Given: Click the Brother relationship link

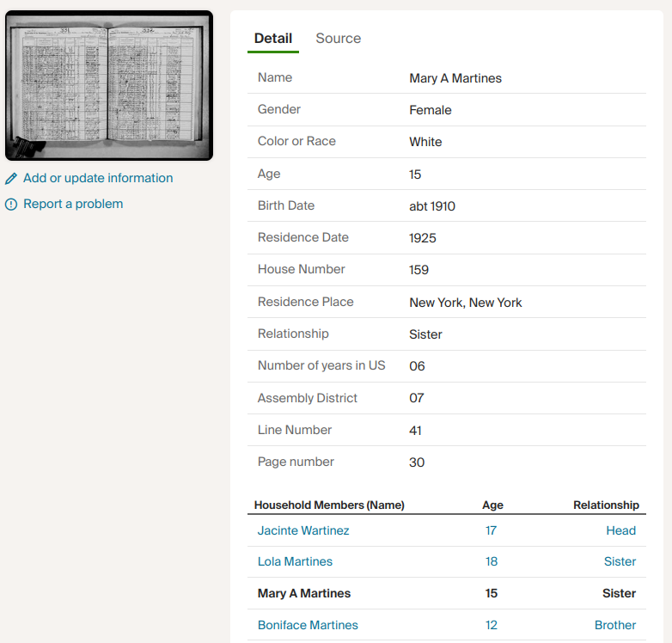Looking at the screenshot, I should (615, 625).
